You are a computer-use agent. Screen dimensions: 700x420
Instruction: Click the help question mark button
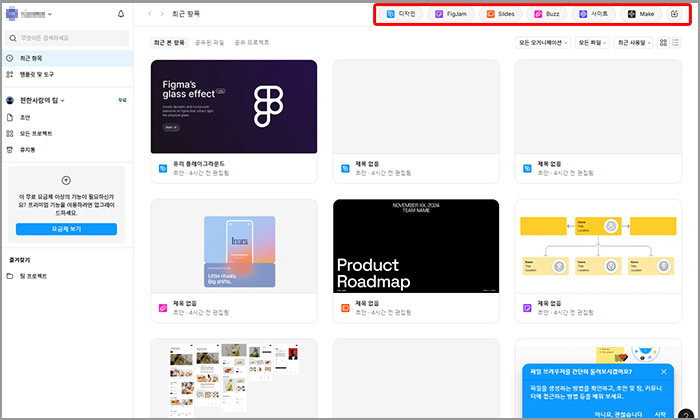pyautogui.click(x=686, y=415)
